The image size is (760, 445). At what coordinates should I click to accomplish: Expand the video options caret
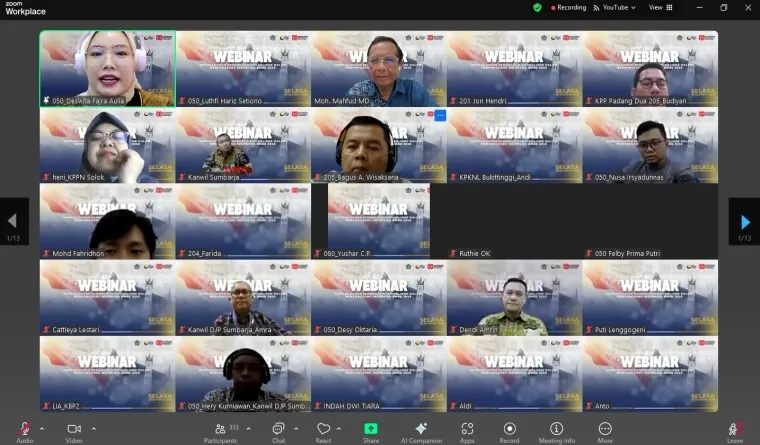pyautogui.click(x=94, y=429)
